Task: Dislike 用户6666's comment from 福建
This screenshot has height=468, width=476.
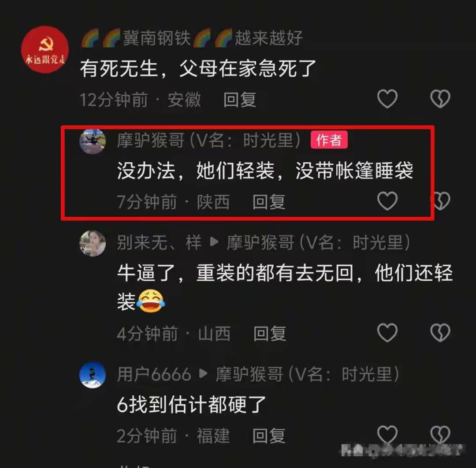Action: pos(440,435)
